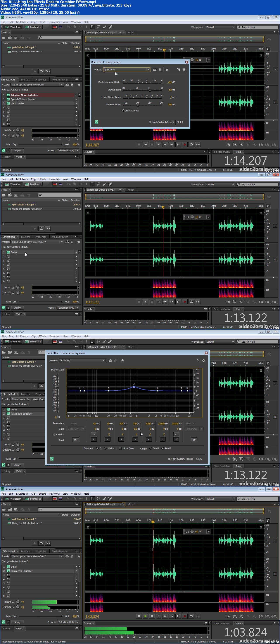Click Waveform button in the playing frame
The height and width of the screenshot is (644, 280).
point(13,499)
